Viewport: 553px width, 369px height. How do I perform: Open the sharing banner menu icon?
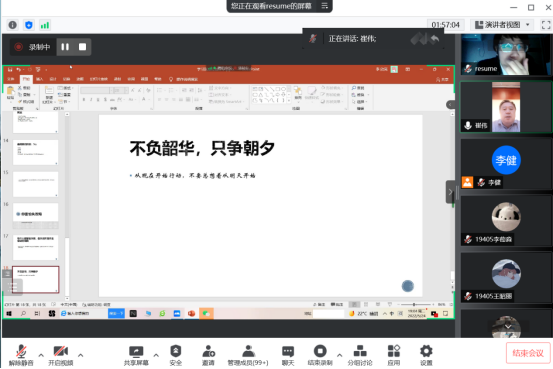(325, 6)
